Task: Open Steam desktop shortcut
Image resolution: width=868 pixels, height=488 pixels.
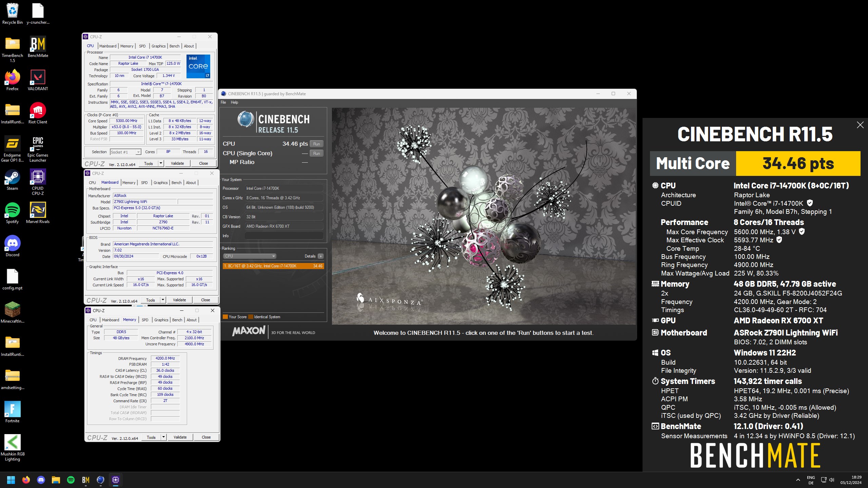Action: pyautogui.click(x=13, y=180)
